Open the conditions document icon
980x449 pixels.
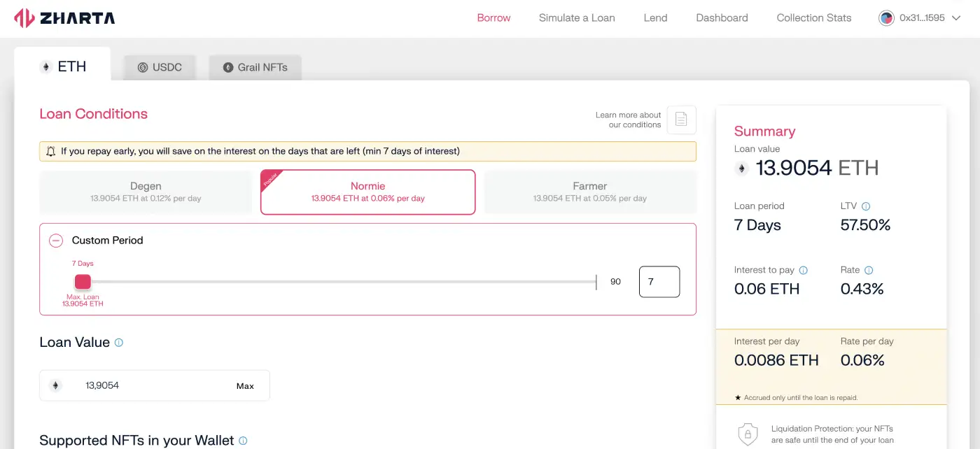681,120
